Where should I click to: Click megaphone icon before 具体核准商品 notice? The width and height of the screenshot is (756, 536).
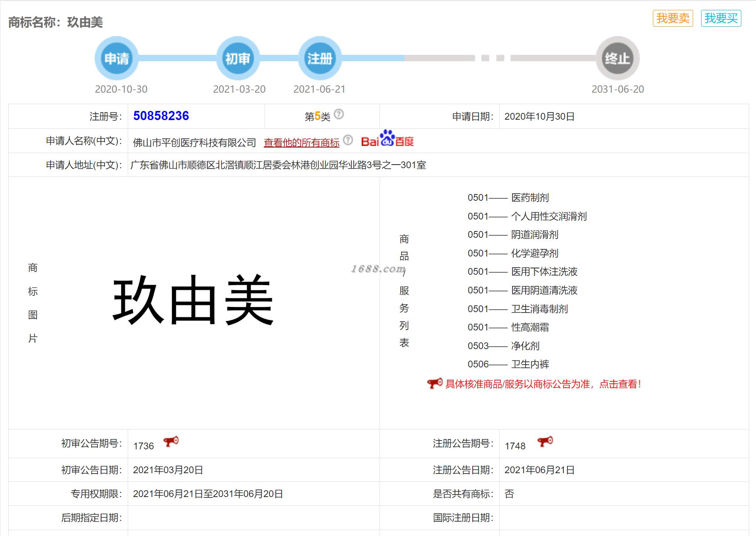tap(435, 383)
